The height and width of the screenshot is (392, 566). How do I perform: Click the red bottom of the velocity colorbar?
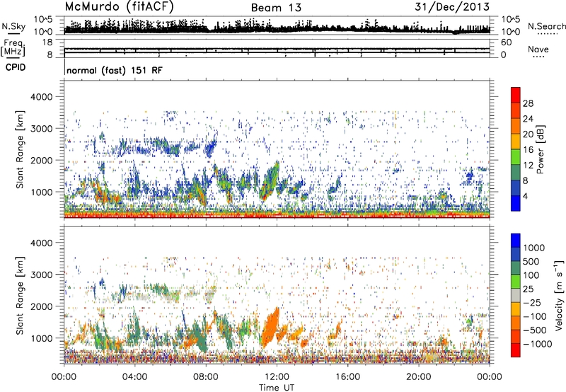click(x=516, y=350)
